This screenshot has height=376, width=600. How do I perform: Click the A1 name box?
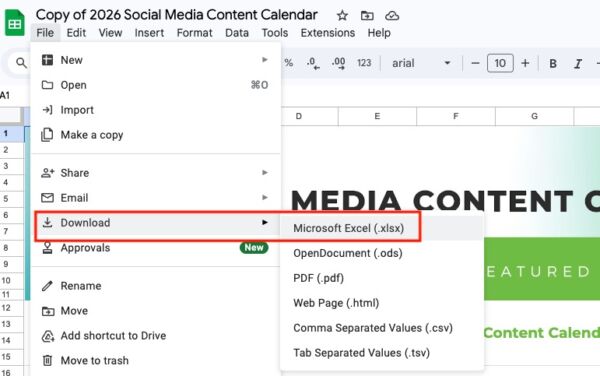5,95
